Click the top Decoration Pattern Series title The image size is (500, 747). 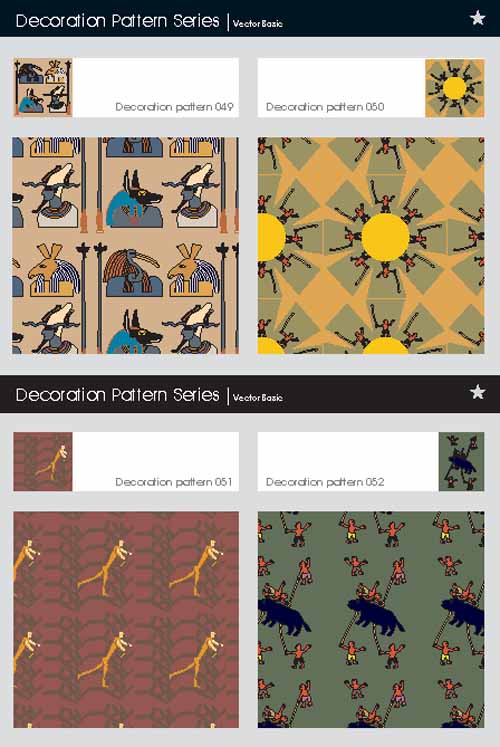click(x=118, y=21)
